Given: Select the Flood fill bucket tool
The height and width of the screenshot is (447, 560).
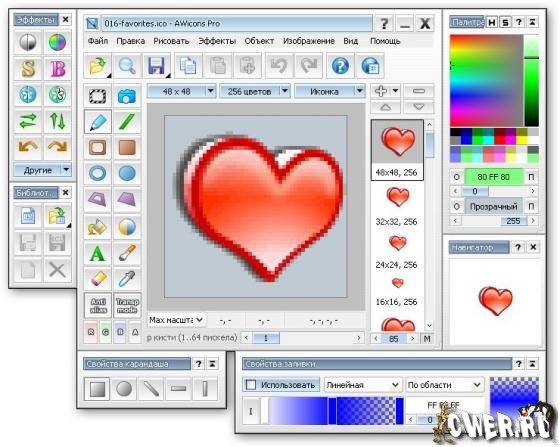Looking at the screenshot, I should pos(98,227).
